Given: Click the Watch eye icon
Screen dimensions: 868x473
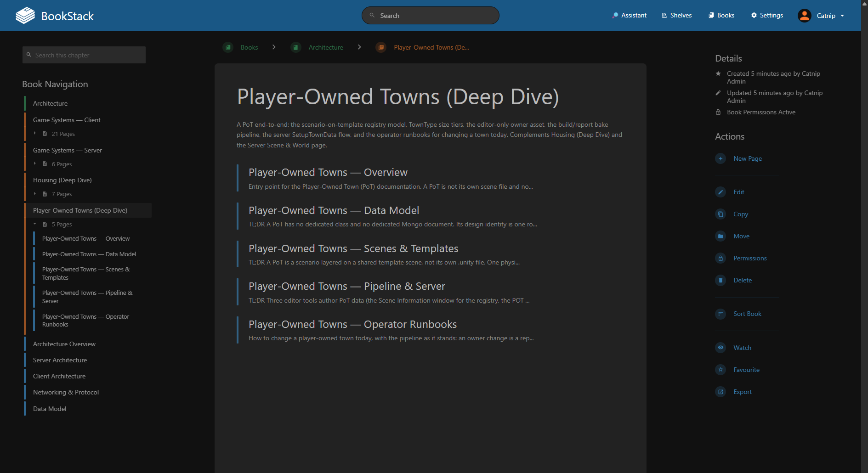Looking at the screenshot, I should (x=720, y=348).
